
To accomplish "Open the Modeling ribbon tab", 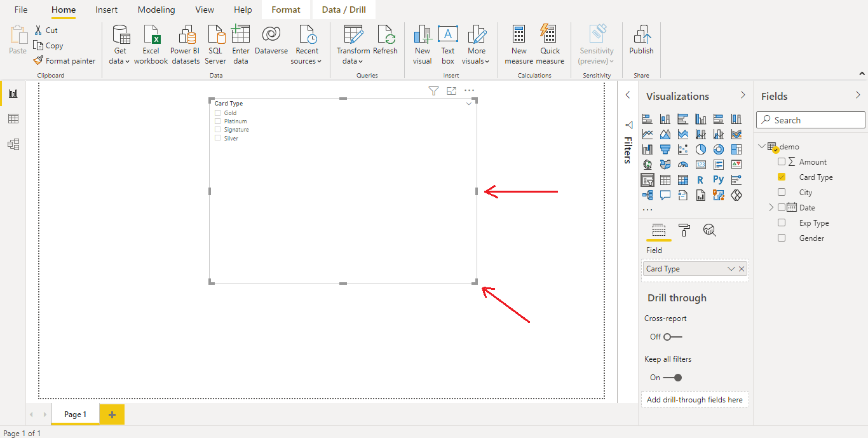I will click(156, 10).
